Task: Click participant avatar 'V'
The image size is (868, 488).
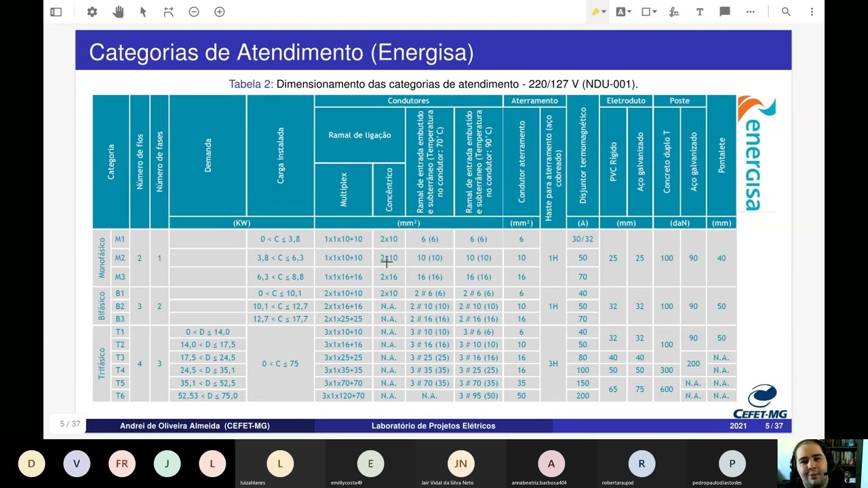Action: 77,464
